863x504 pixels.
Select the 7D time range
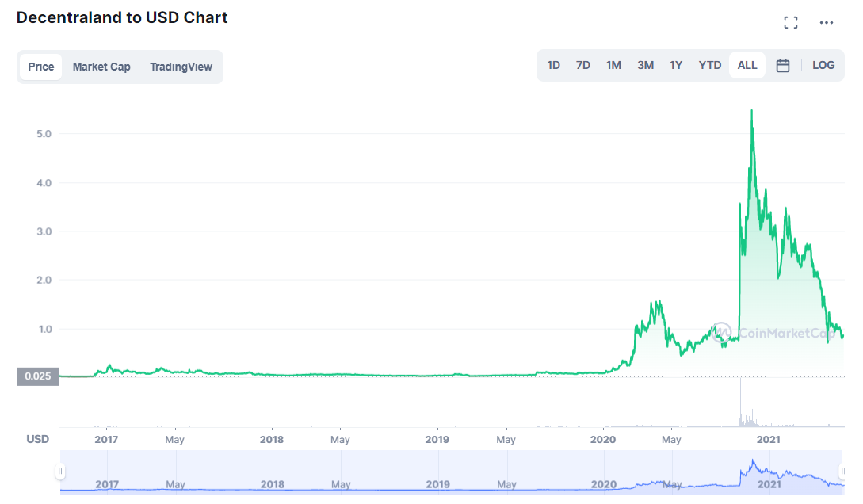[583, 66]
